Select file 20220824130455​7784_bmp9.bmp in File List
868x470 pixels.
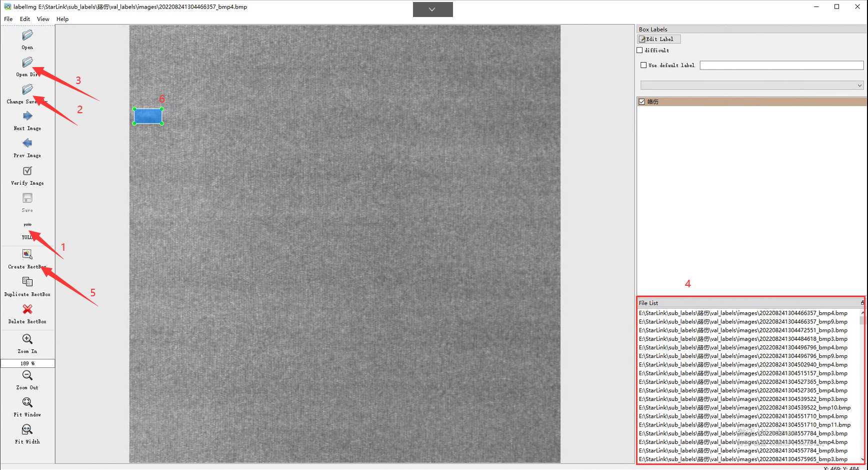tap(743, 450)
